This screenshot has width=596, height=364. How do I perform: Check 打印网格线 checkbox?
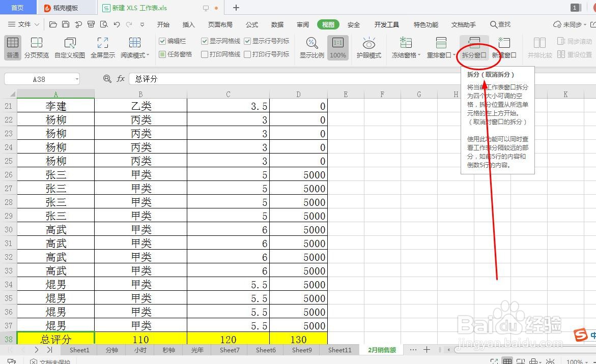[x=205, y=54]
